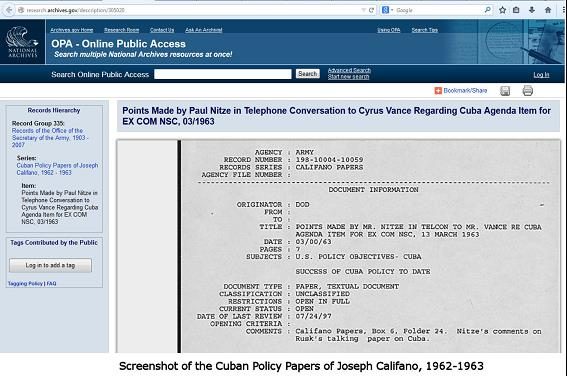567x376 pixels.
Task: Reload the page with the refresh icon
Action: [371, 10]
